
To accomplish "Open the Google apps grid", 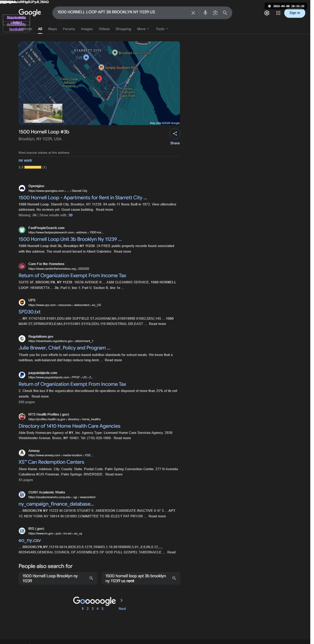I will (x=278, y=13).
